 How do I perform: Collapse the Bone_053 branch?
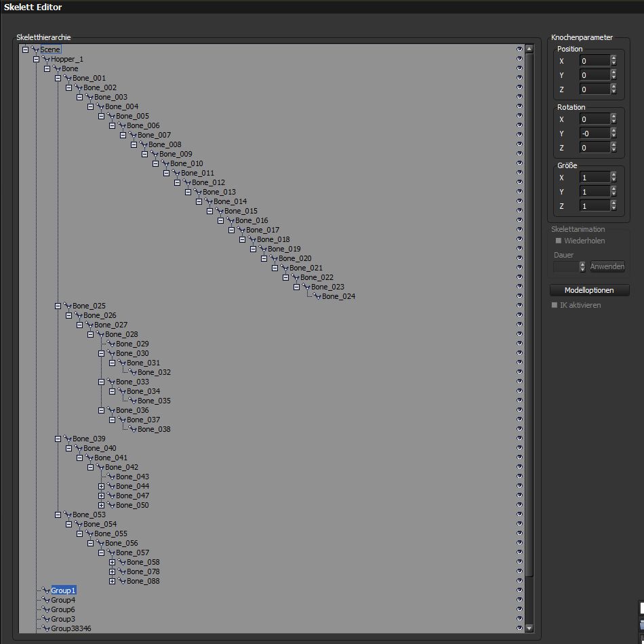[x=58, y=515]
